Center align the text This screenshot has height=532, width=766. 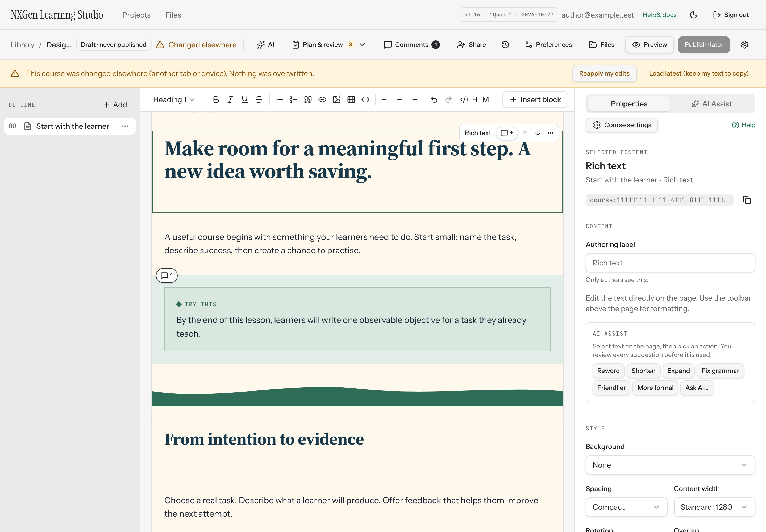(x=399, y=100)
